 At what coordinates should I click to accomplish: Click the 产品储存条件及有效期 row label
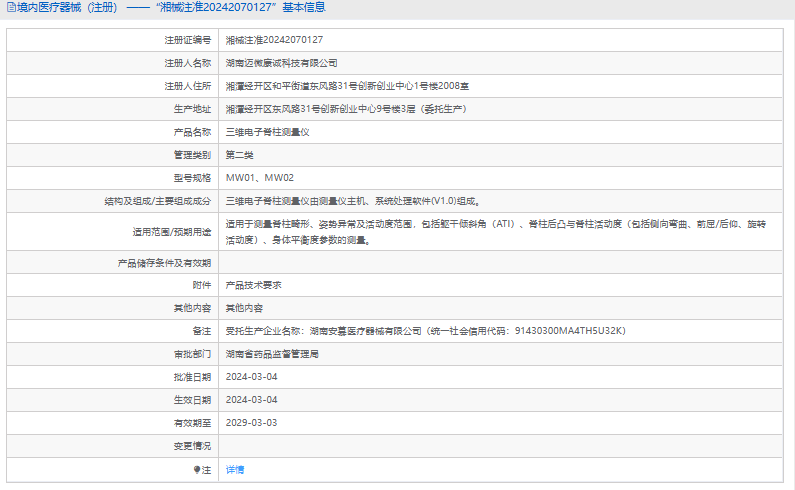tap(164, 263)
